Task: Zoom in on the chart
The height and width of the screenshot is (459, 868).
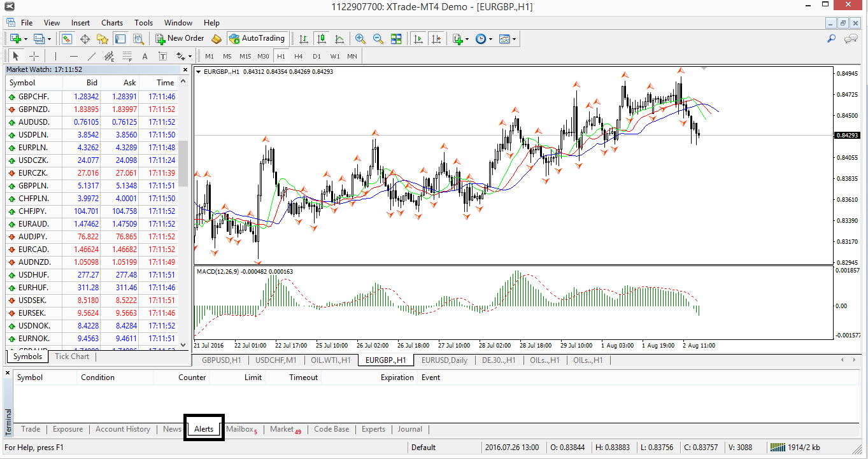Action: coord(360,39)
